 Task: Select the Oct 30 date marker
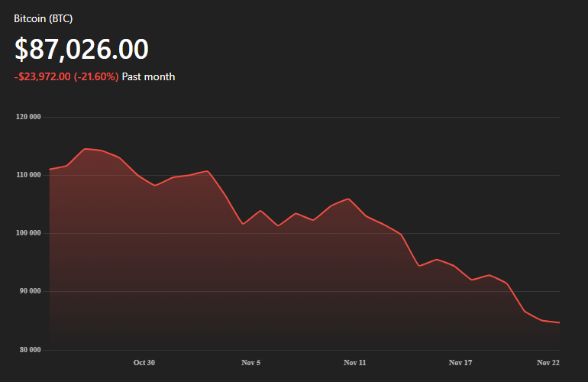pos(144,362)
